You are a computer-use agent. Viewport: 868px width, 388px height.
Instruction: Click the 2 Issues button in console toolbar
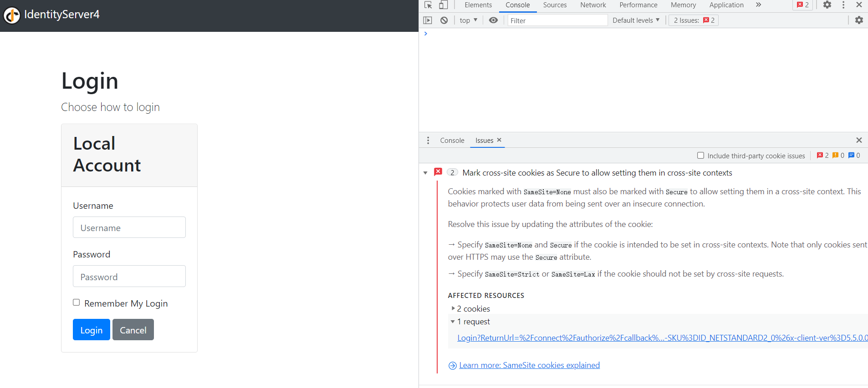[694, 20]
